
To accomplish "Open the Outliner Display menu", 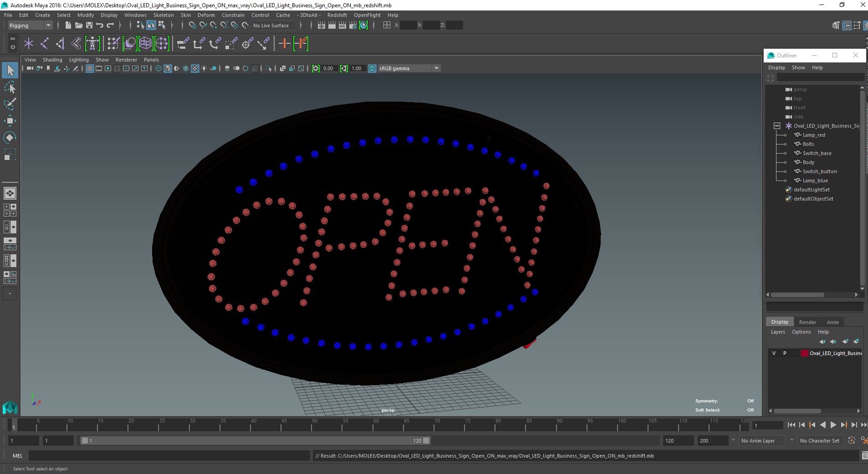I will (x=776, y=67).
